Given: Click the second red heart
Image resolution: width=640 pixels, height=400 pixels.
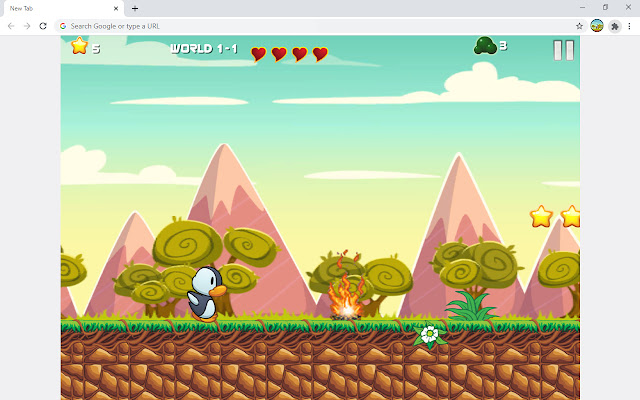Looking at the screenshot, I should click(x=279, y=54).
